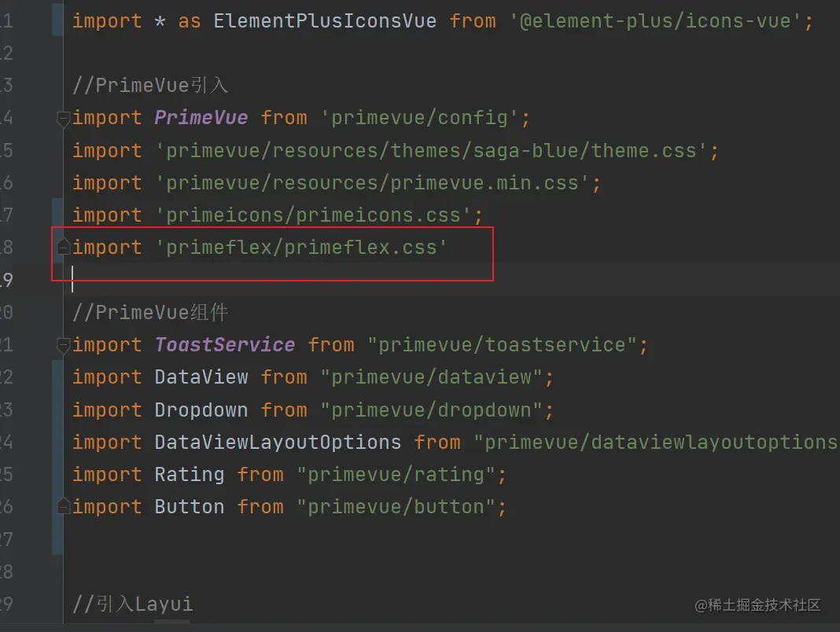Viewport: 840px width, 632px height.
Task: Click the //PrimeVue组件 comment
Action: pyautogui.click(x=149, y=312)
